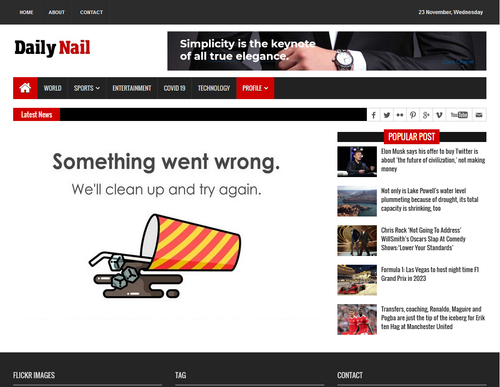Screen dimensions: 500x387
Task: Go to Contact in top bar
Action: click(91, 12)
